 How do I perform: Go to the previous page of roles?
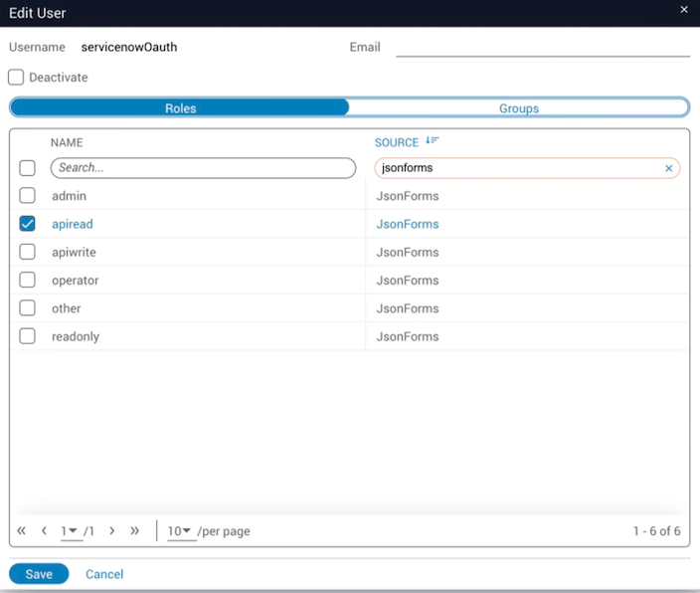tap(44, 531)
